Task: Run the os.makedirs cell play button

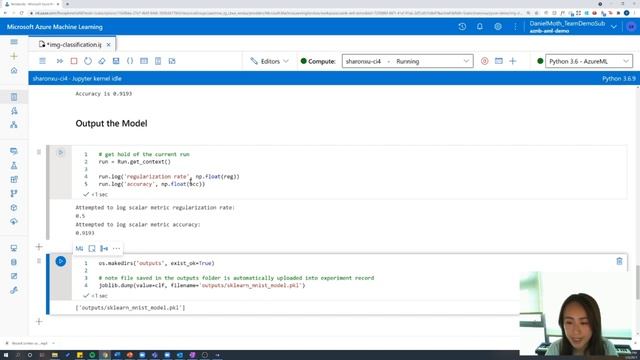Action: [60, 261]
